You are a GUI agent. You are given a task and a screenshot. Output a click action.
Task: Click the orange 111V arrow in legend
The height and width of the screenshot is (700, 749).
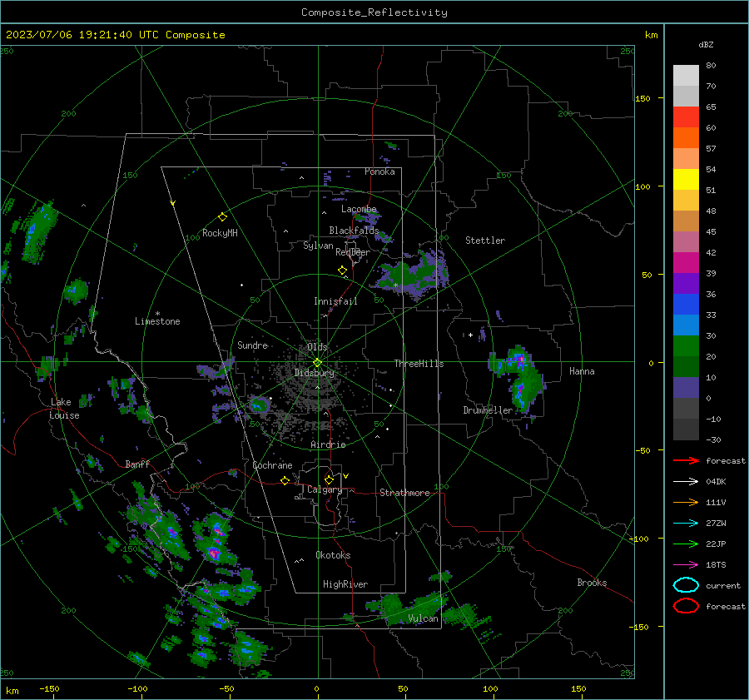click(686, 502)
